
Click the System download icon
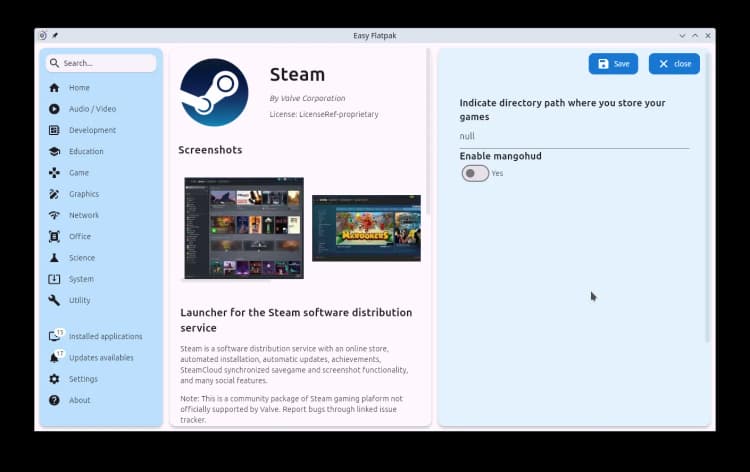[x=54, y=279]
